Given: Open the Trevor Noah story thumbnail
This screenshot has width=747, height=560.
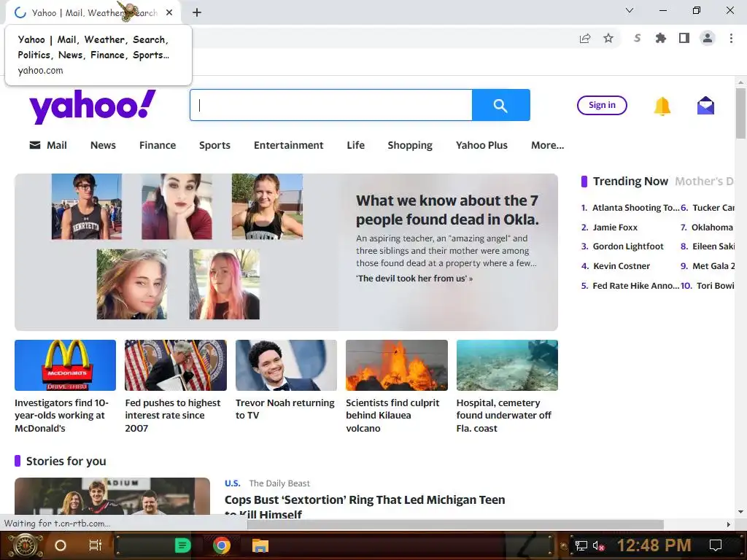Looking at the screenshot, I should (x=286, y=365).
